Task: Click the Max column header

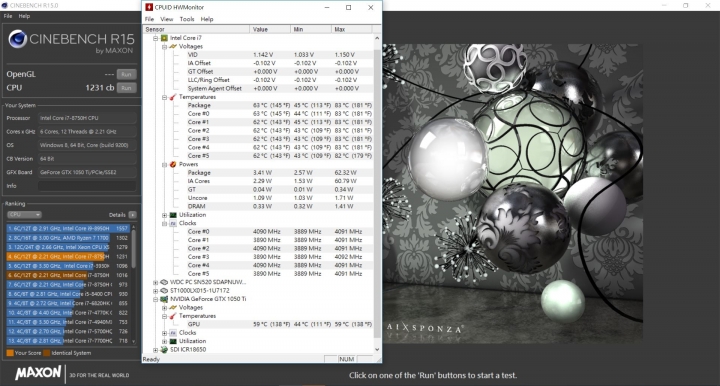Action: pyautogui.click(x=351, y=29)
